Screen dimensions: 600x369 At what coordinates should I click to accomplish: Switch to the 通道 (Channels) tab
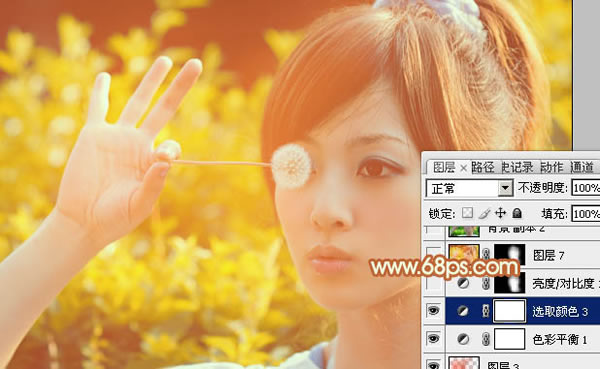582,167
